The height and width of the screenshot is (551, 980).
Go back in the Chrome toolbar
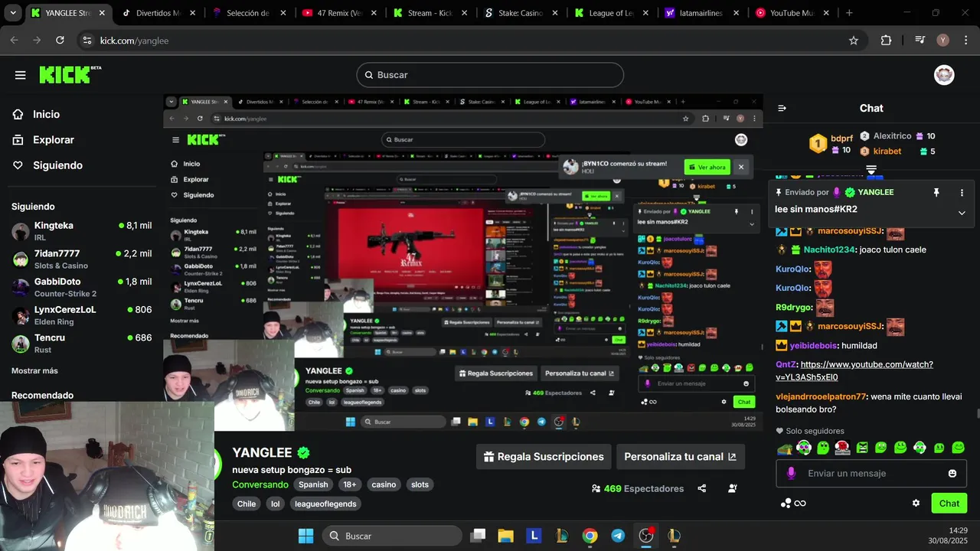[x=15, y=41]
